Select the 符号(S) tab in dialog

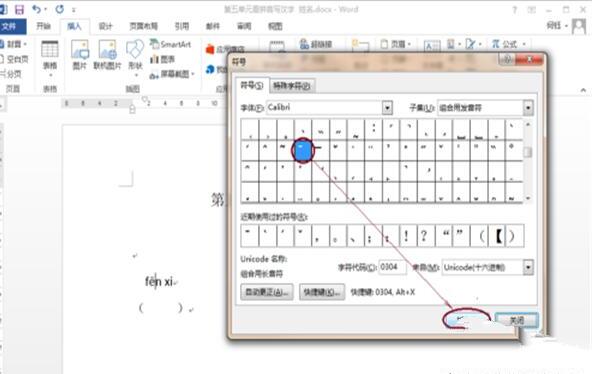coord(252,86)
